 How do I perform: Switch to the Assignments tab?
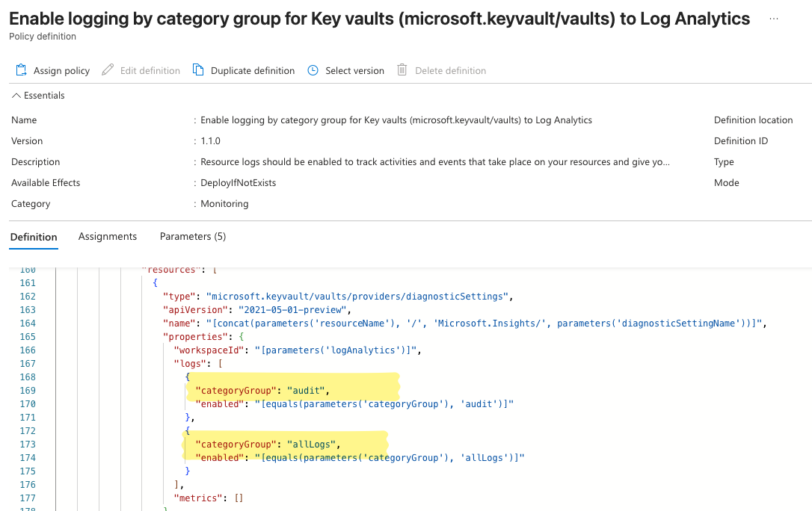[x=107, y=236]
